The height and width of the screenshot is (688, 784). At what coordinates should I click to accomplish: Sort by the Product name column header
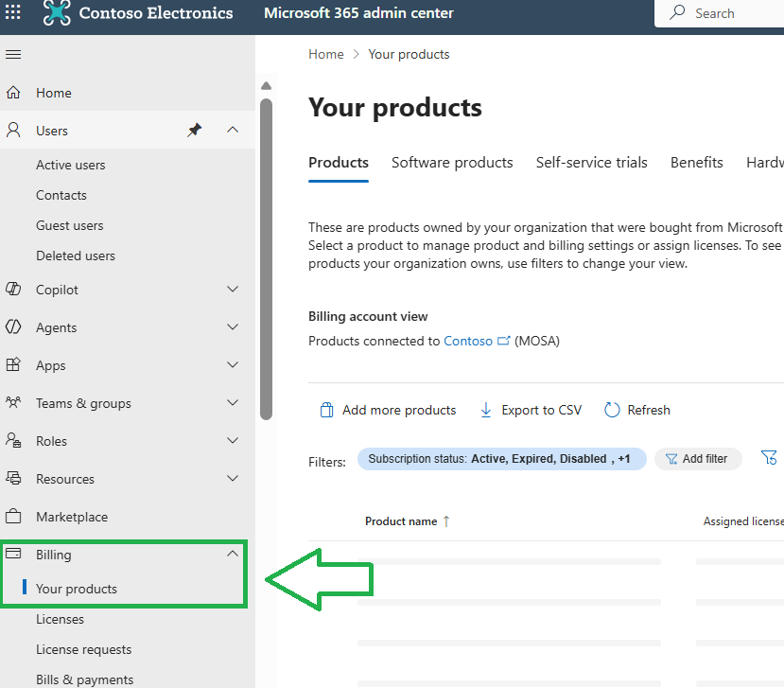(x=407, y=521)
